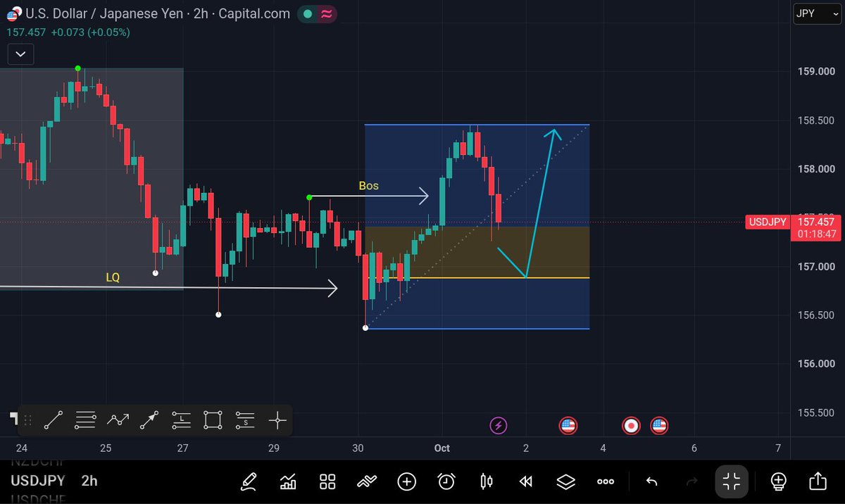This screenshot has height=504, width=845.
Task: Click the 158.000 price scale level
Action: click(x=815, y=169)
